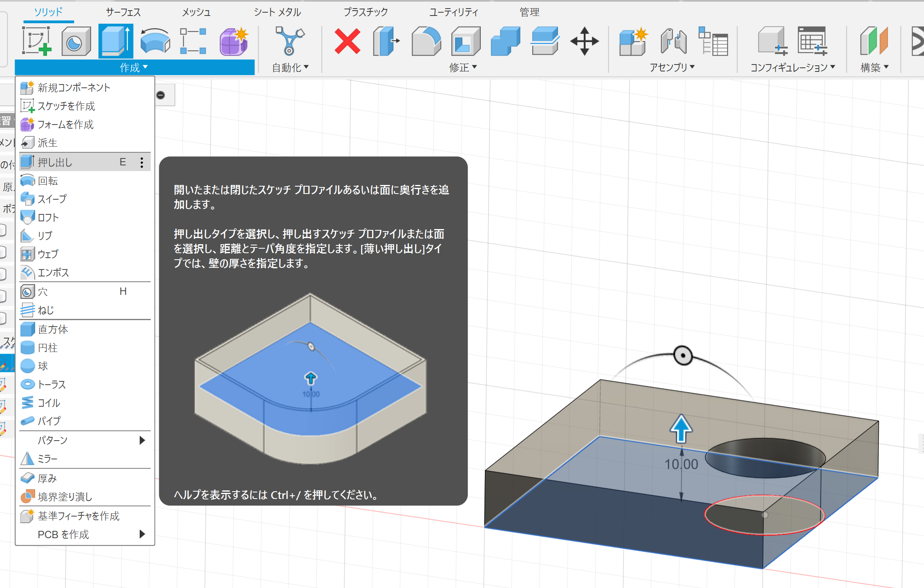This screenshot has width=924, height=588.
Task: Click the Construct plane icon
Action: 874,41
